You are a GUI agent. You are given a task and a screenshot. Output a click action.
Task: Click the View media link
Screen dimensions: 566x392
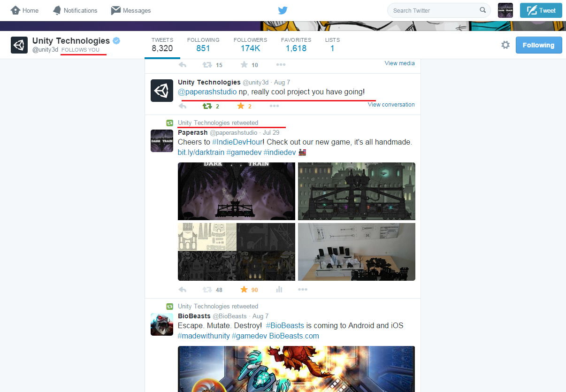pos(399,63)
